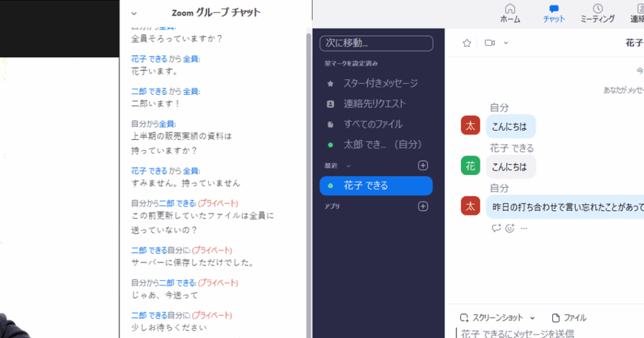Click the 次に移動 search box
Screen dimensions: 644x338
[376, 43]
